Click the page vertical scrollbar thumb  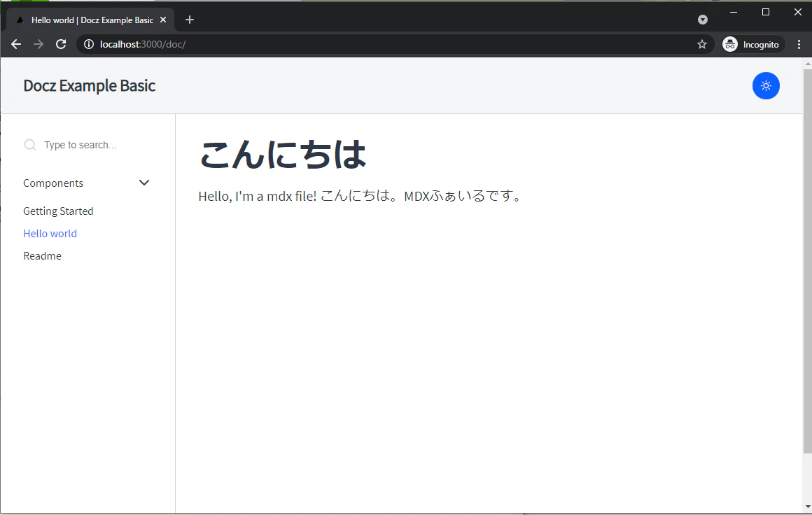807,262
